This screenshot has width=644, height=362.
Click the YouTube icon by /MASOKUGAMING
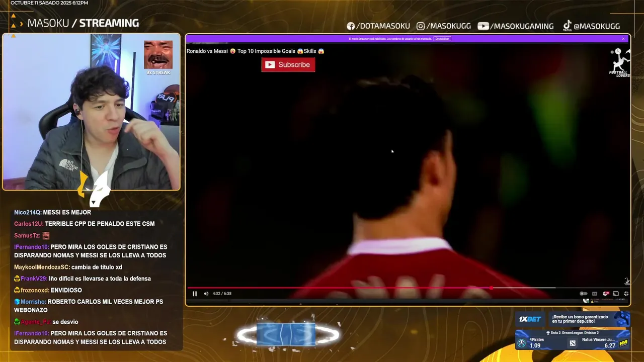pos(483,26)
